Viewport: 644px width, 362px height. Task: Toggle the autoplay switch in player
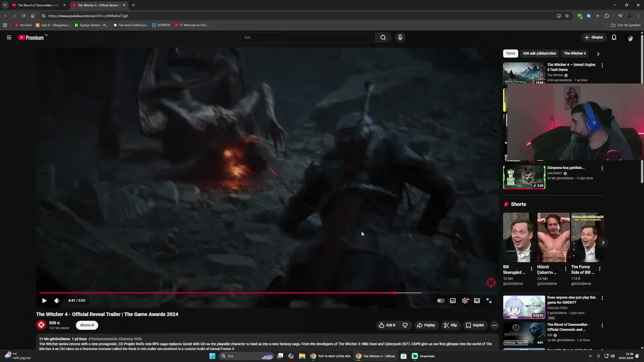click(440, 301)
